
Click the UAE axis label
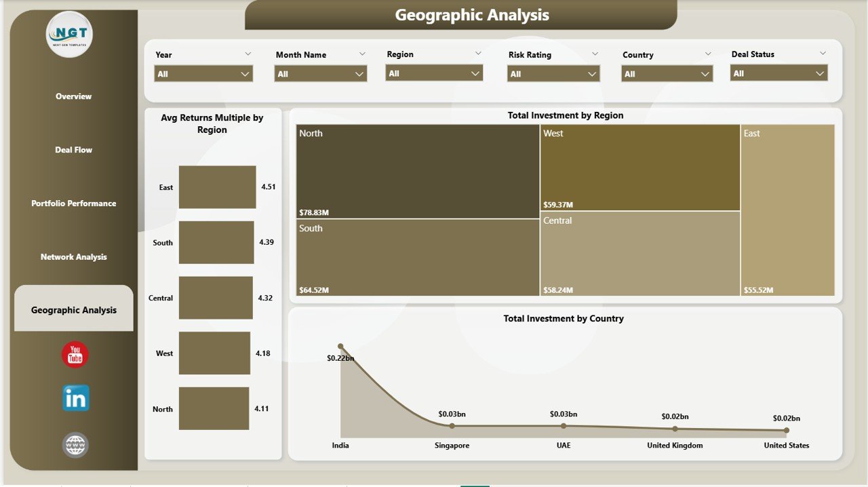(564, 446)
